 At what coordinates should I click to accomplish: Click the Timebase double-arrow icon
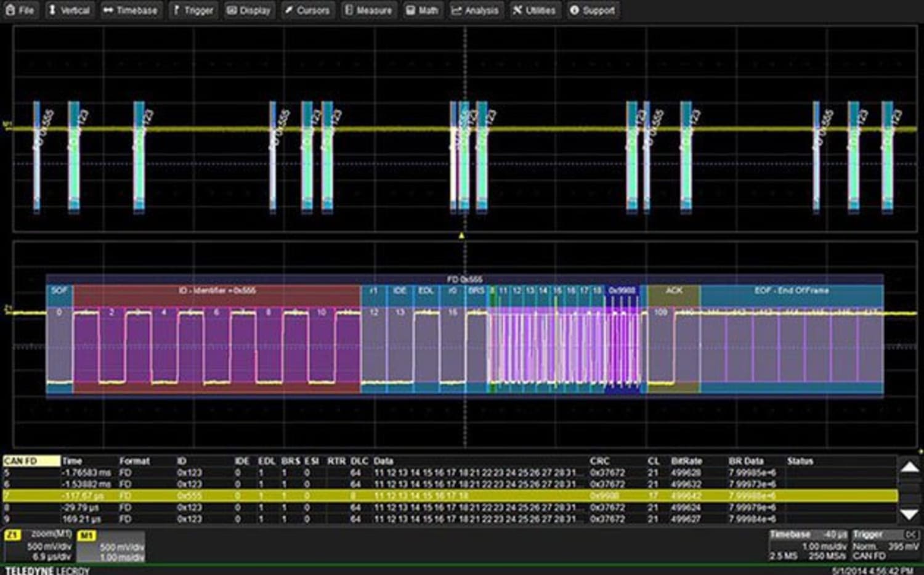coord(108,10)
